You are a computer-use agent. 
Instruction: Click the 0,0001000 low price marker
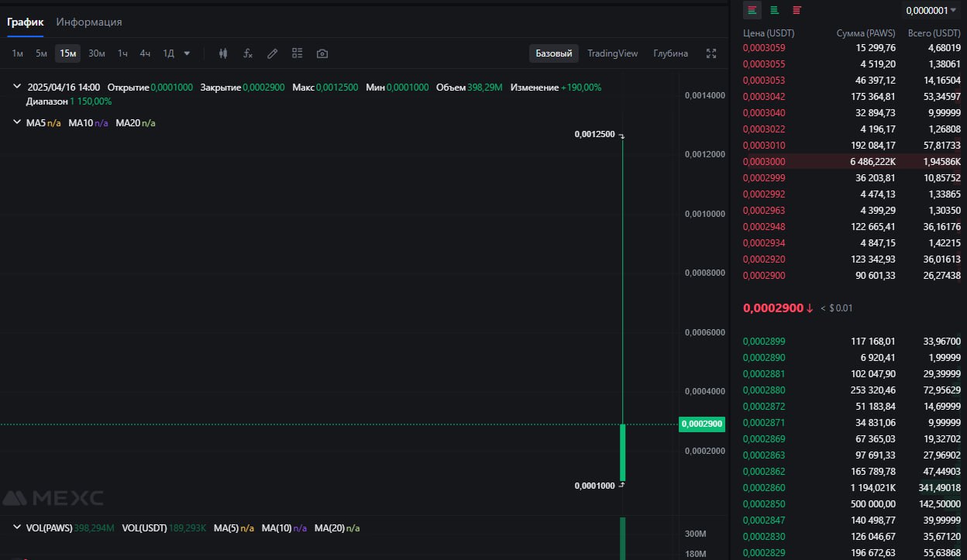tap(594, 486)
